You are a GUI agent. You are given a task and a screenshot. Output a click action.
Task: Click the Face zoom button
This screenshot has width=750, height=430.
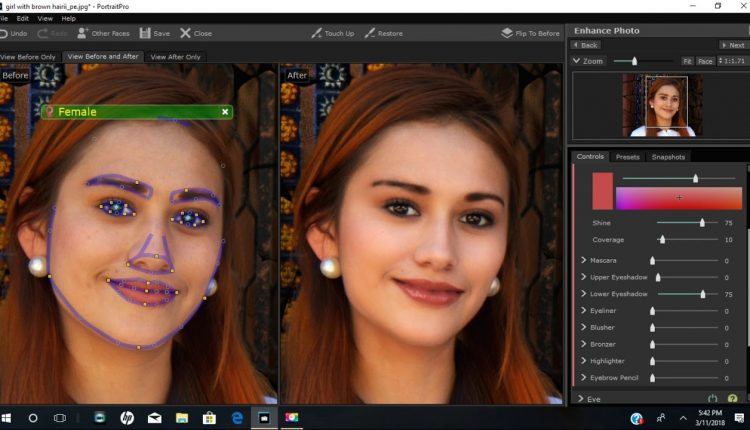(705, 61)
